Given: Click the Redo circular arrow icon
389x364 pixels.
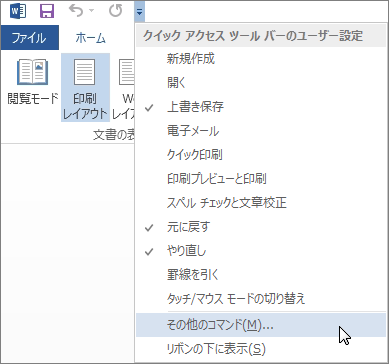Looking at the screenshot, I should point(116,11).
